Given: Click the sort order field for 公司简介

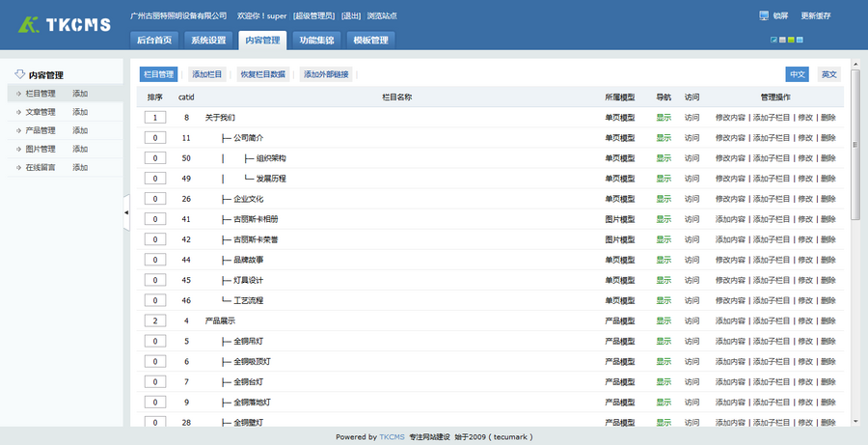Looking at the screenshot, I should (155, 138).
